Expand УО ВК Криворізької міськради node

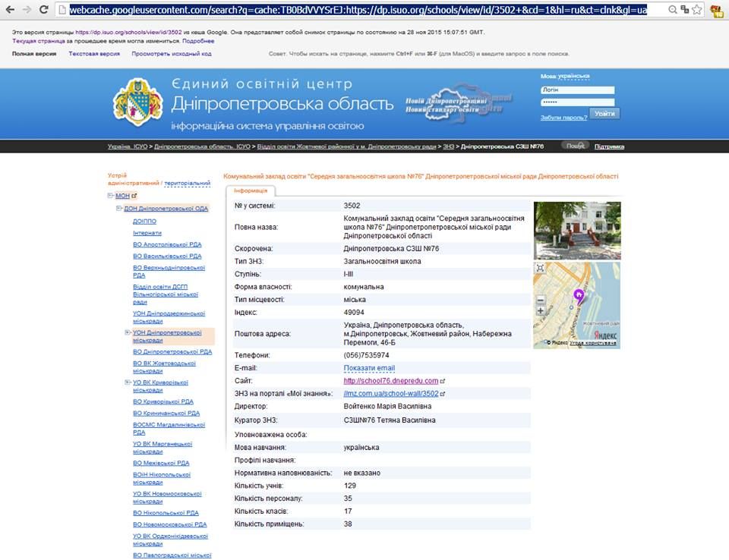[x=128, y=382]
